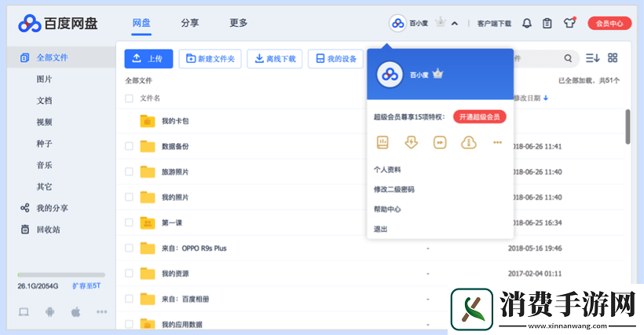Viewport: 644px width, 335px height.
Task: Click the notification bell icon
Action: click(527, 24)
